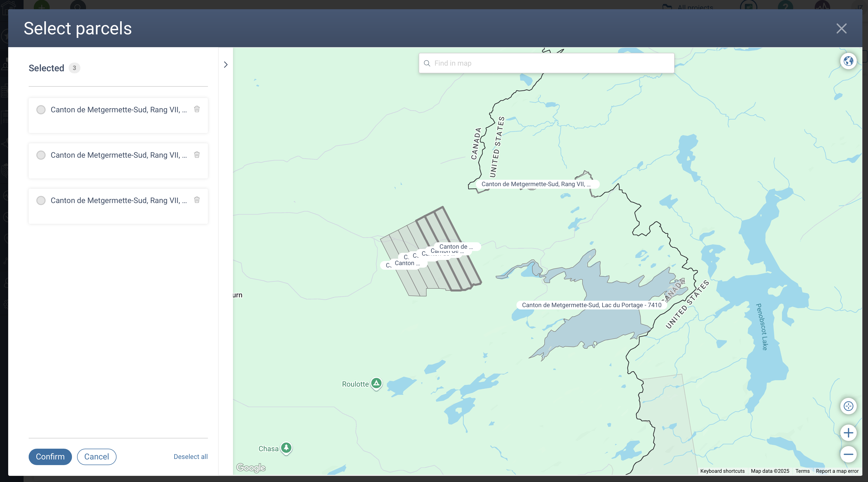
Task: Select radio button of second parcel
Action: [41, 155]
